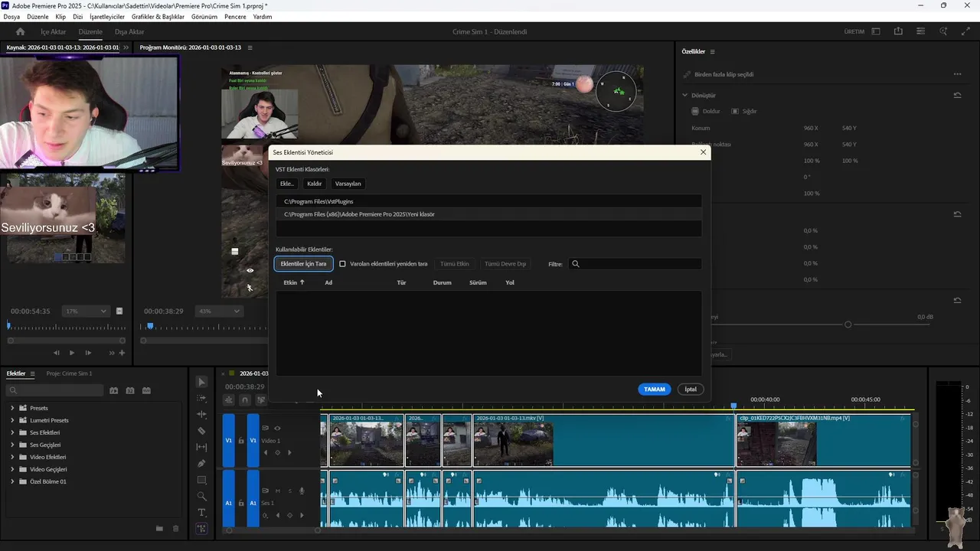The height and width of the screenshot is (551, 980).
Task: Mute the Ses 1 audio track
Action: coord(278,491)
